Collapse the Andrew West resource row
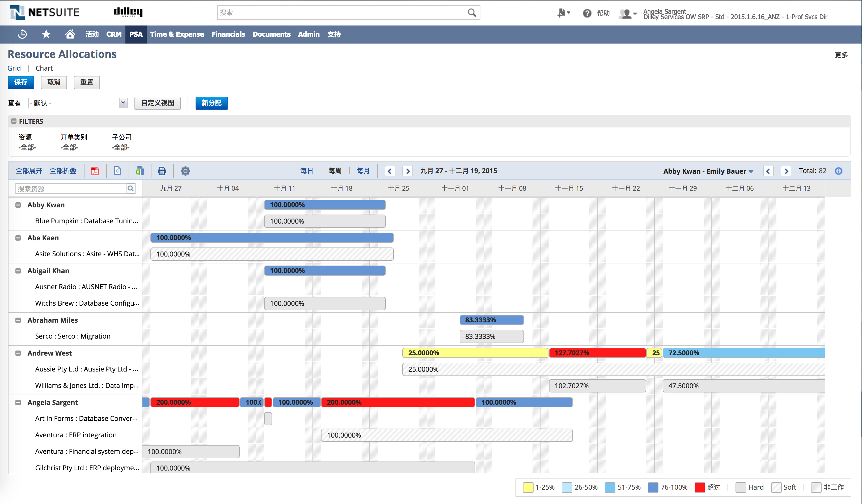The width and height of the screenshot is (862, 504). [18, 353]
